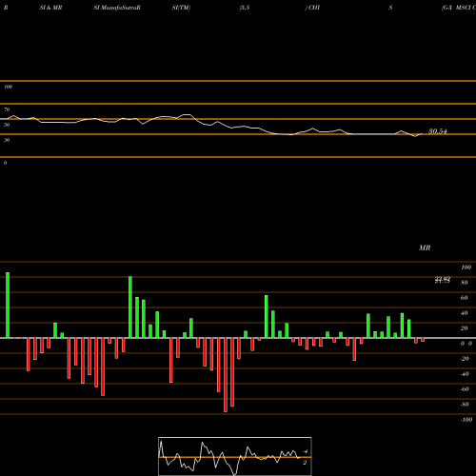The image size is (476, 476).
Task: Click the ') CHI' header text
Action: (312, 8)
